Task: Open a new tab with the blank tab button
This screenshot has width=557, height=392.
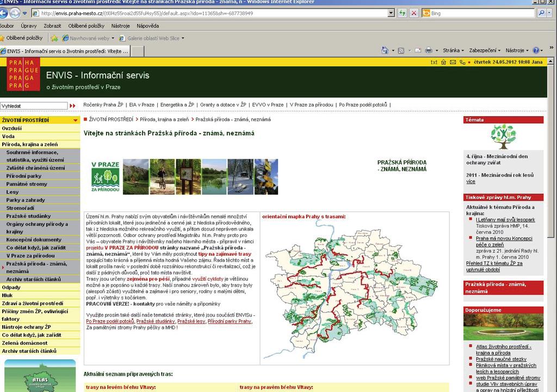Action: 138,52
